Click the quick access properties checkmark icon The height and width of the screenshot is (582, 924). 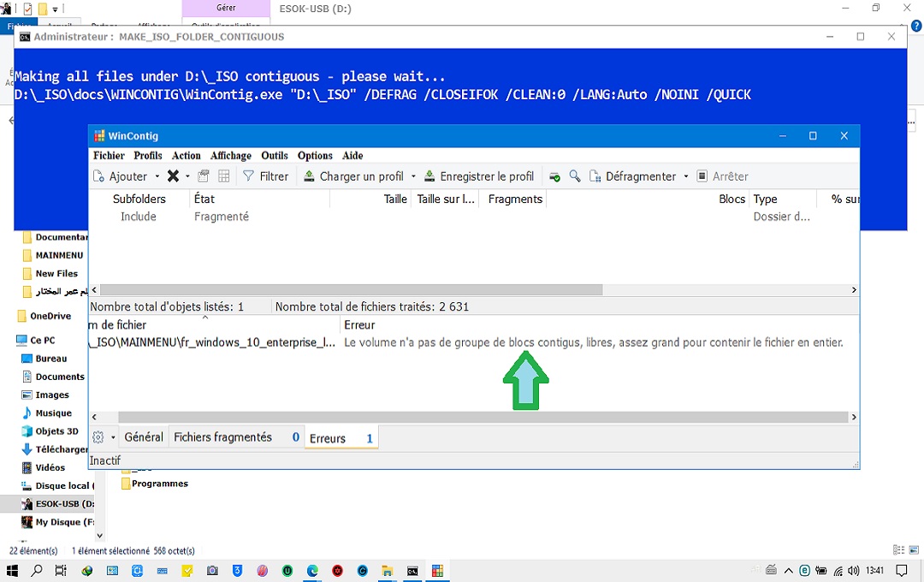[27, 9]
